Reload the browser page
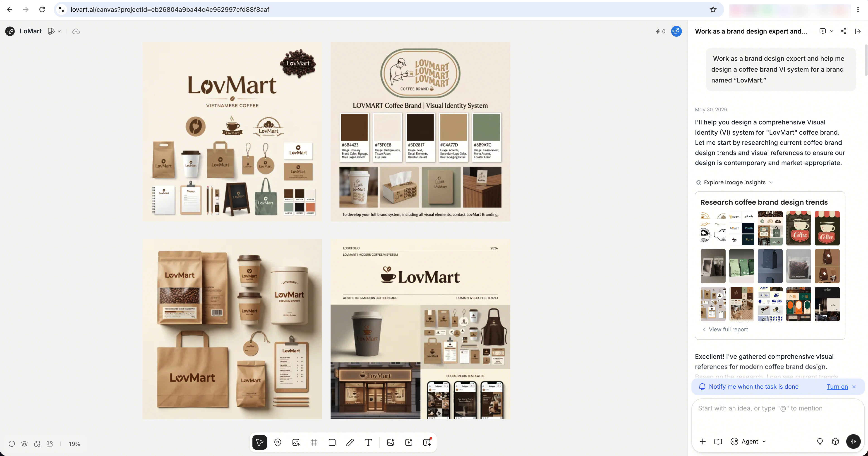Screen dimensions: 868x456 (x=42, y=10)
